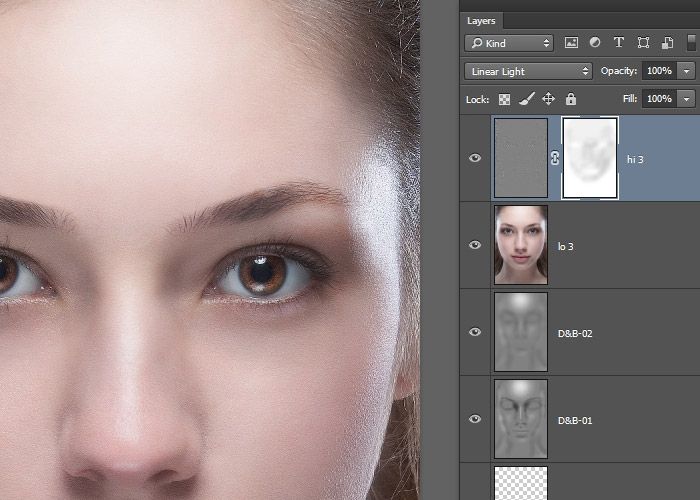This screenshot has height=500, width=700.
Task: Lock image pixels brush icon
Action: point(527,99)
